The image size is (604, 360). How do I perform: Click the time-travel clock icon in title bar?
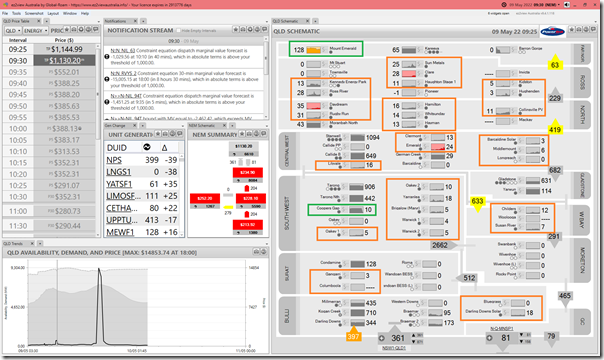504,5
